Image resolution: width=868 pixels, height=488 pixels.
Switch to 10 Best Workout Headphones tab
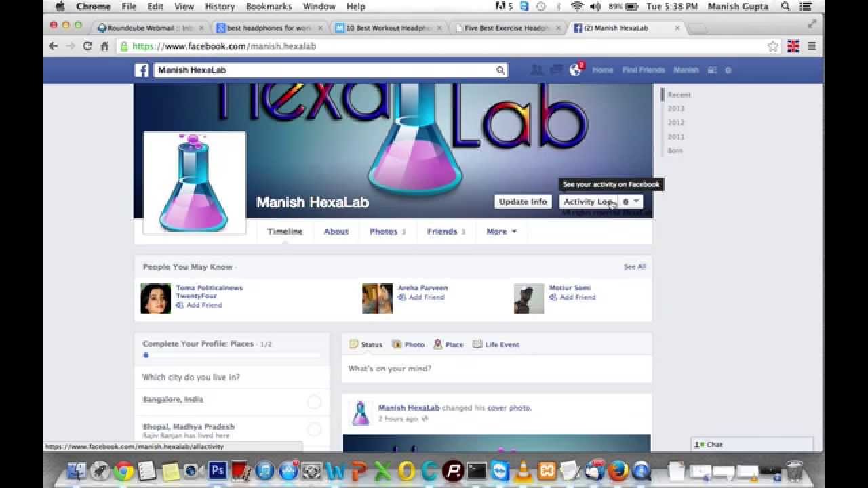(389, 28)
